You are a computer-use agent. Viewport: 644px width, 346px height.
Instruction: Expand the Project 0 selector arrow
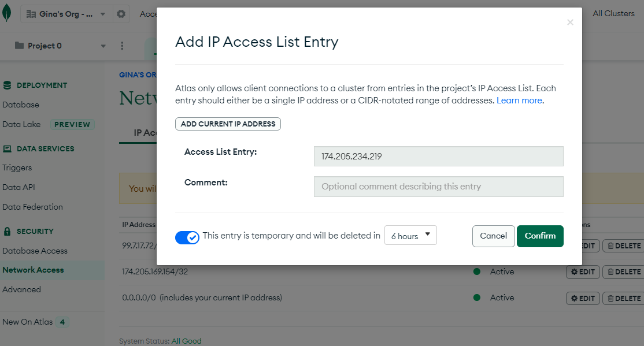tap(103, 46)
